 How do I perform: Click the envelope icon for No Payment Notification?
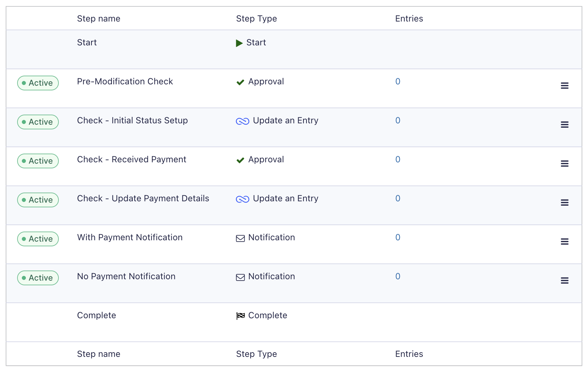(240, 278)
